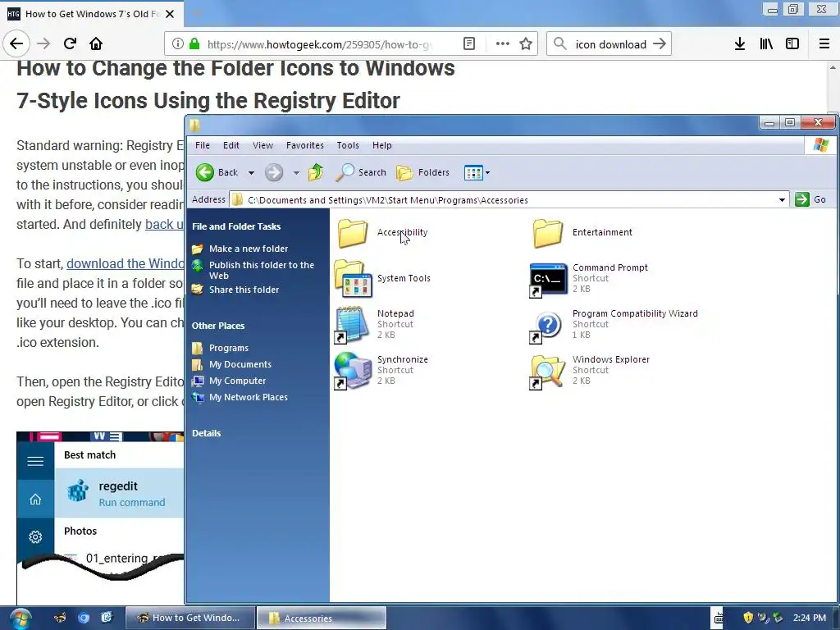This screenshot has width=840, height=630.
Task: Open Back button history dropdown arrow
Action: pyautogui.click(x=251, y=173)
